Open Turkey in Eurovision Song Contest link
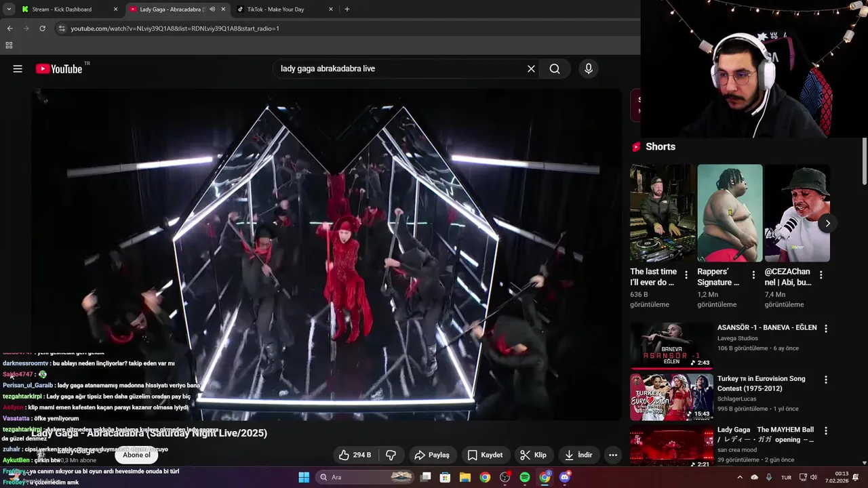Image resolution: width=868 pixels, height=488 pixels. pyautogui.click(x=762, y=384)
